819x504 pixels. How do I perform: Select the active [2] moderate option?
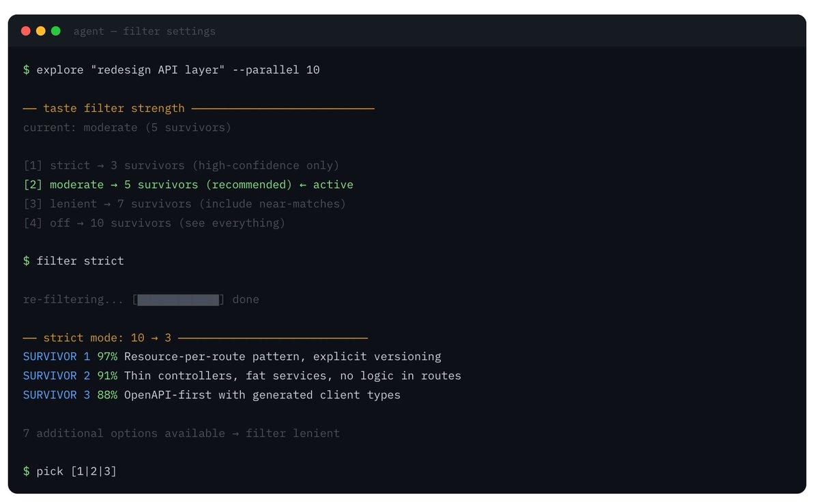click(x=188, y=185)
